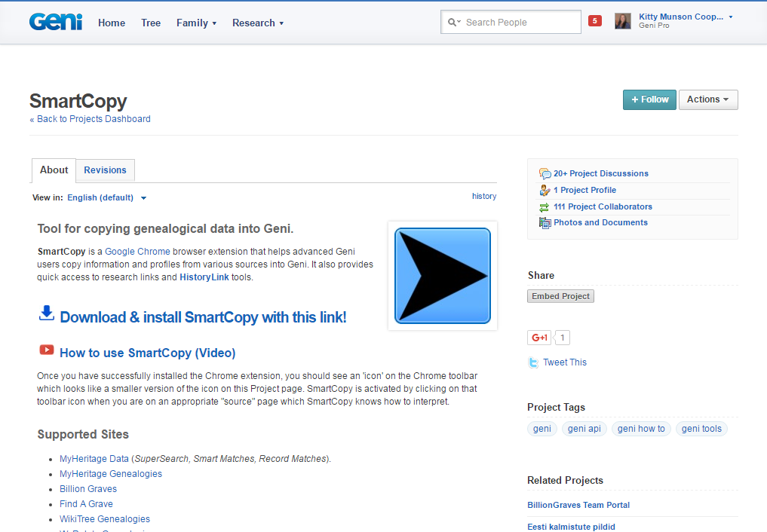Screen dimensions: 767x532
Task: Open Tree in the navigation bar
Action: tap(151, 23)
